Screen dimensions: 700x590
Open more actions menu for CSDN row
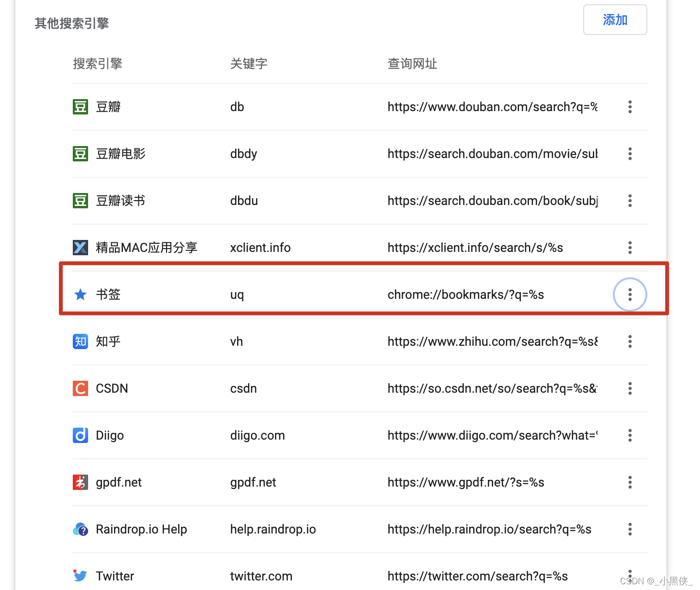(x=630, y=388)
